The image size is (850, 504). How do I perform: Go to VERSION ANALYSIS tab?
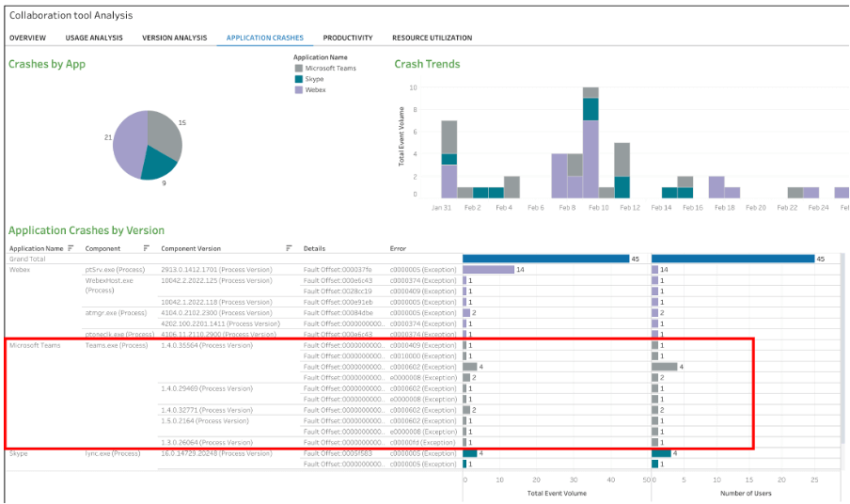[x=175, y=38]
